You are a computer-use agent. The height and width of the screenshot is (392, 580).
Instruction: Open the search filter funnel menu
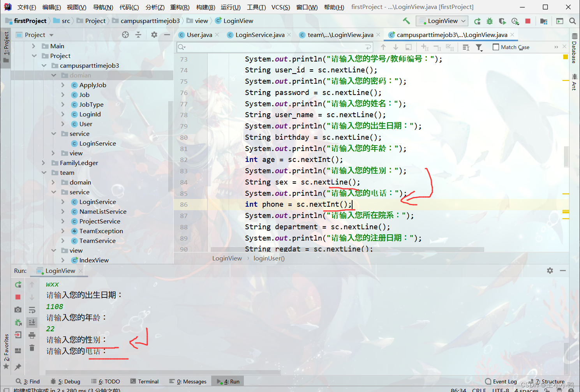click(480, 47)
